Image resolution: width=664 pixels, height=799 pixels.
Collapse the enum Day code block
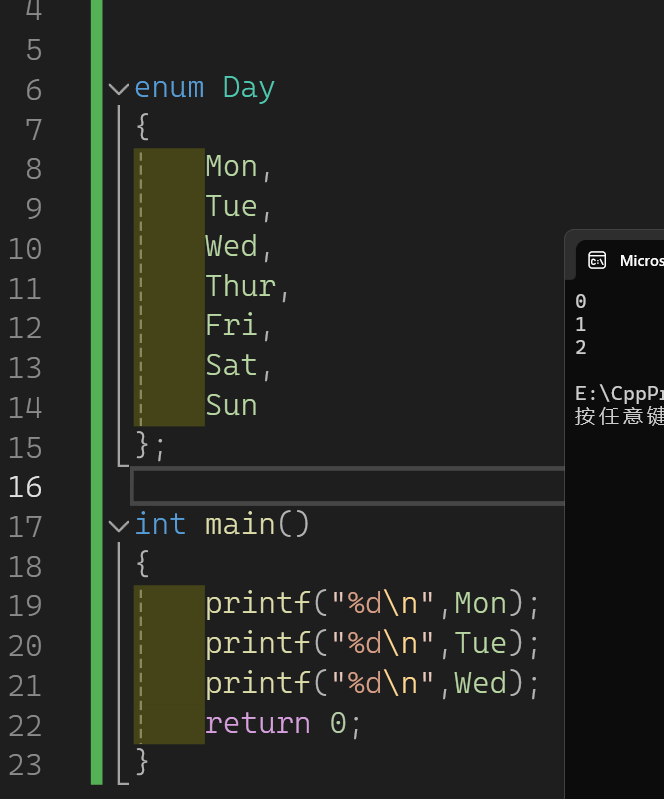pos(119,90)
